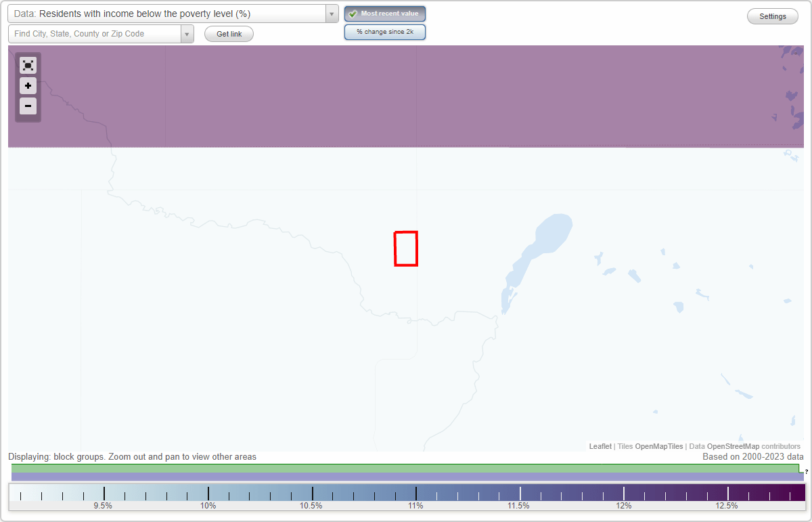Click the fit-to-extent map icon
This screenshot has height=522, width=812.
(x=28, y=65)
